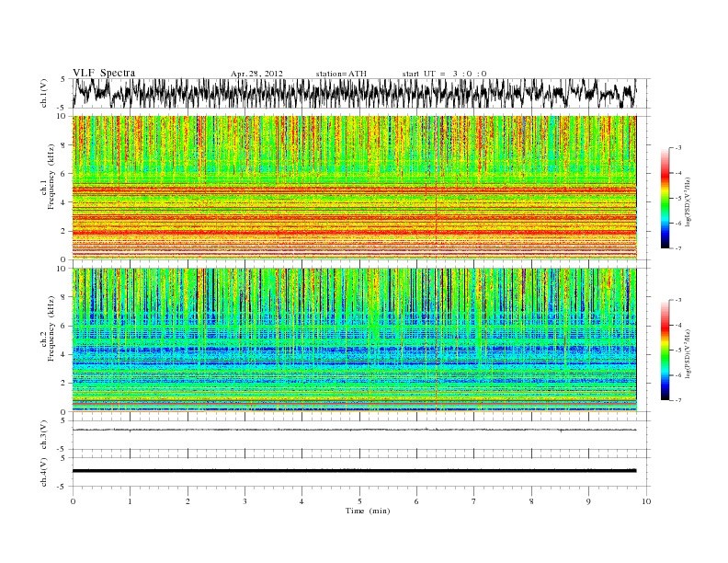This screenshot has width=728, height=563.
Task: Click the ch.4(V) axis label
Action: pos(43,472)
